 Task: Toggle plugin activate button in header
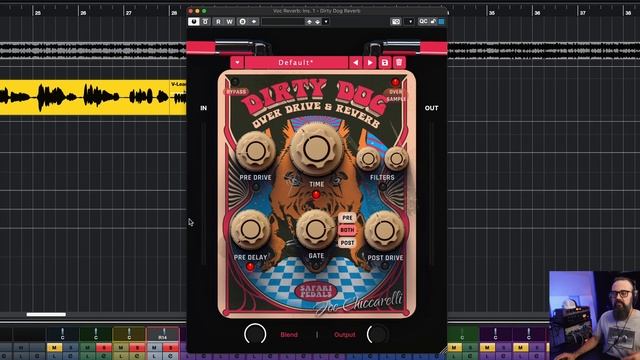(193, 22)
